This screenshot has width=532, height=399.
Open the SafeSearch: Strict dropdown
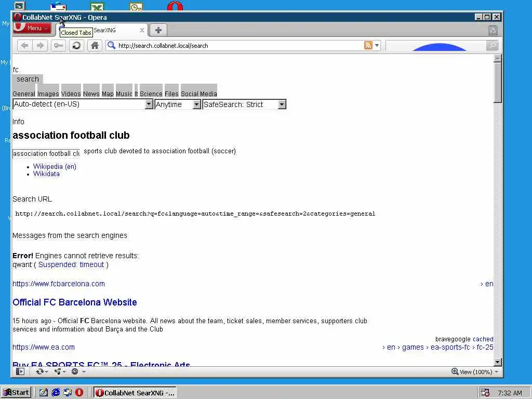(244, 104)
